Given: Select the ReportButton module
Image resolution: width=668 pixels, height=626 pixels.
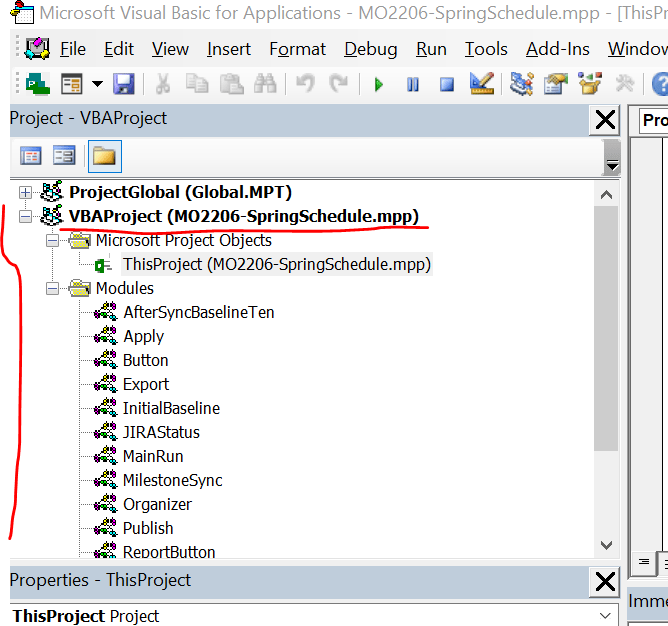Looking at the screenshot, I should [169, 551].
